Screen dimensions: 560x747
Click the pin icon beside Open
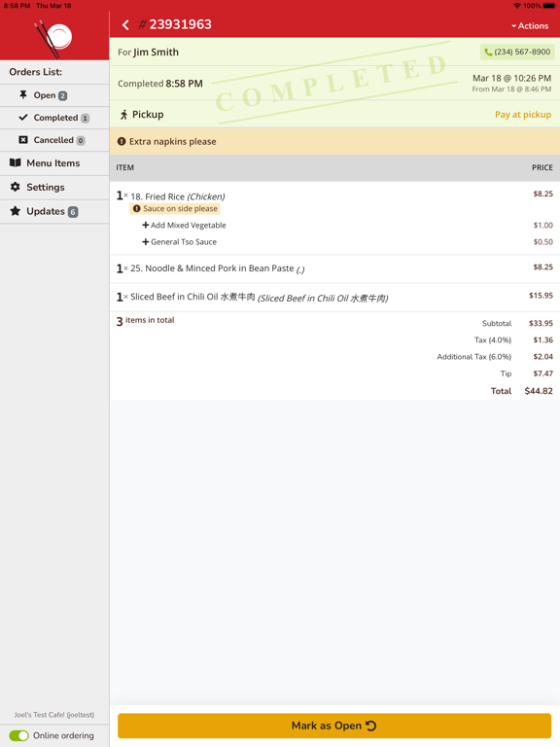pyautogui.click(x=23, y=94)
